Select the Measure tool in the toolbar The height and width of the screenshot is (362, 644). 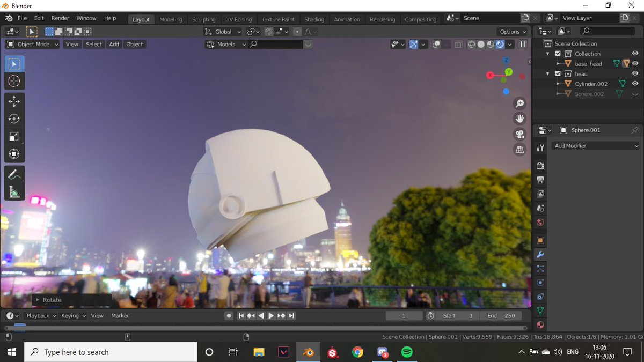[14, 191]
